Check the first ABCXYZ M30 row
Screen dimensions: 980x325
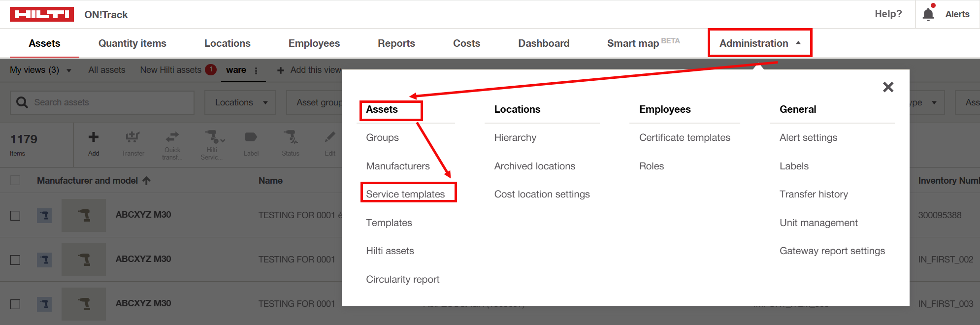pyautogui.click(x=15, y=216)
